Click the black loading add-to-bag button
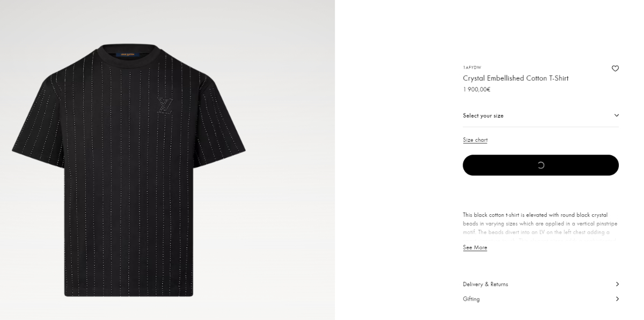 tap(540, 165)
